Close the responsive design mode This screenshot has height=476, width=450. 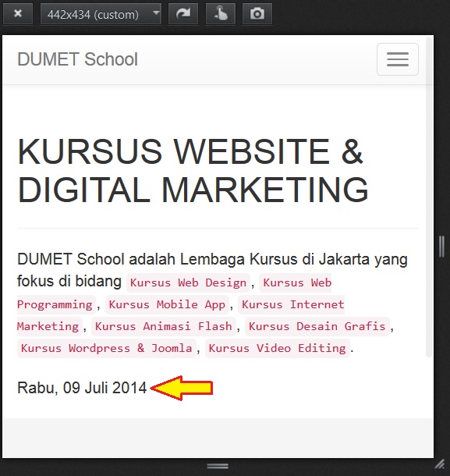click(18, 14)
